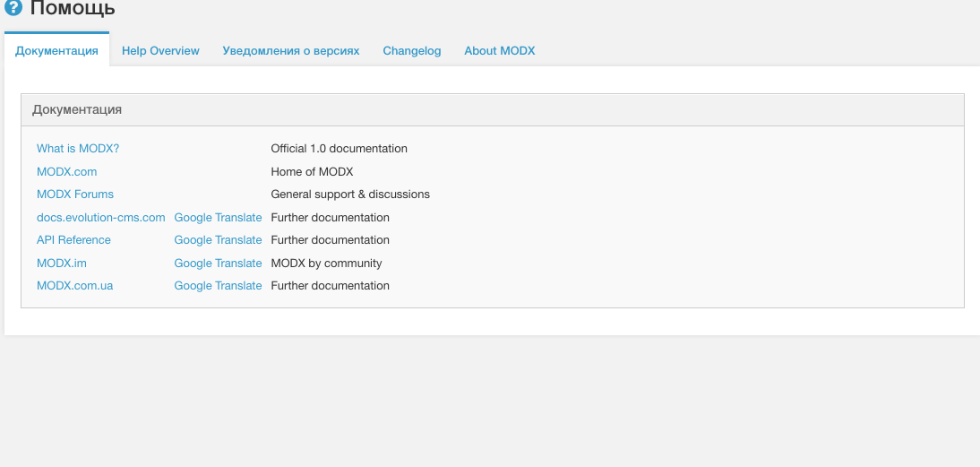Screen dimensions: 980x467
Task: Switch to the Документация tab
Action: click(x=56, y=50)
